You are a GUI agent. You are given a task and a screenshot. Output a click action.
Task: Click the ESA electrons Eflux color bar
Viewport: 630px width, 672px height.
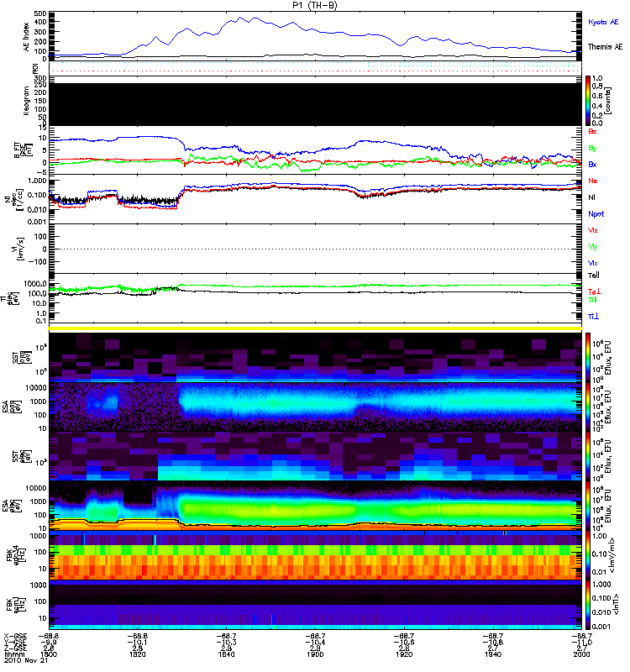[x=589, y=506]
